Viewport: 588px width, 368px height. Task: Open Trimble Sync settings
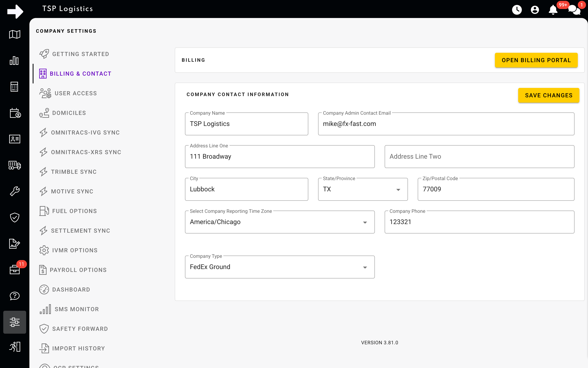[74, 172]
